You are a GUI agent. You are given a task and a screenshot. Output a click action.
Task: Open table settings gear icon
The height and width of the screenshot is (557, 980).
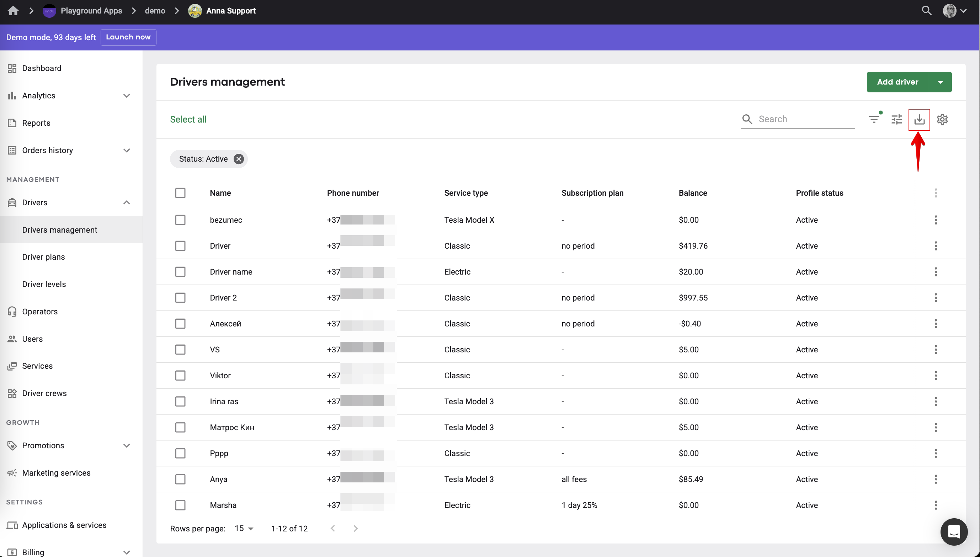tap(942, 119)
